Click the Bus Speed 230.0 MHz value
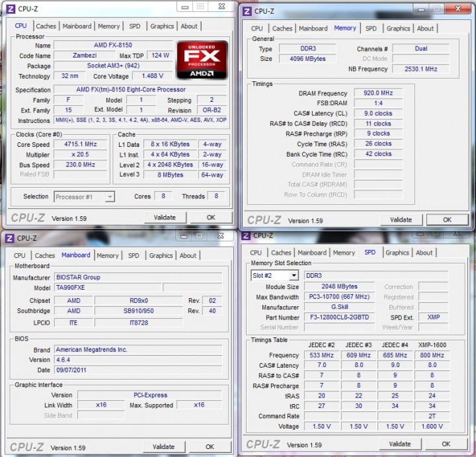476x457 pixels. [81, 165]
